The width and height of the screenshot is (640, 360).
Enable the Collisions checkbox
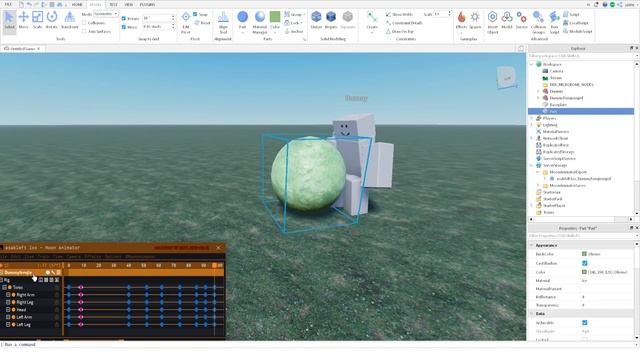click(84, 23)
